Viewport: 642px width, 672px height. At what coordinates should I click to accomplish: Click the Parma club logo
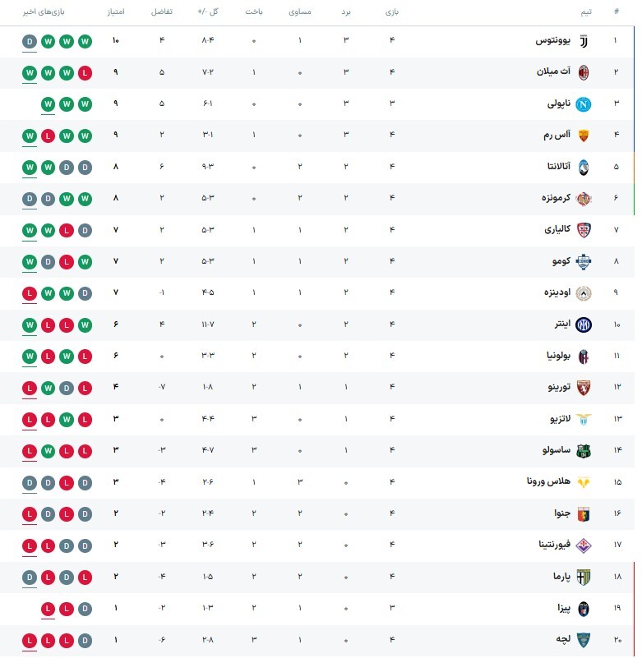[x=584, y=577]
